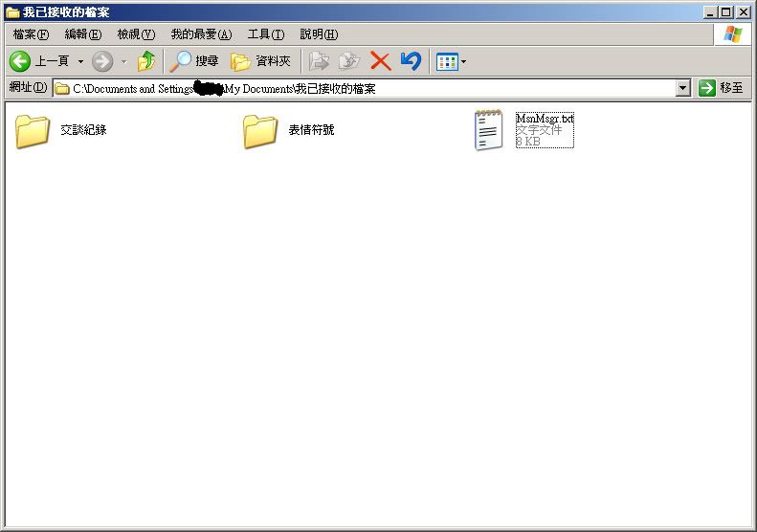Open the Search (搜尋) pane
The height and width of the screenshot is (532, 757).
click(194, 61)
